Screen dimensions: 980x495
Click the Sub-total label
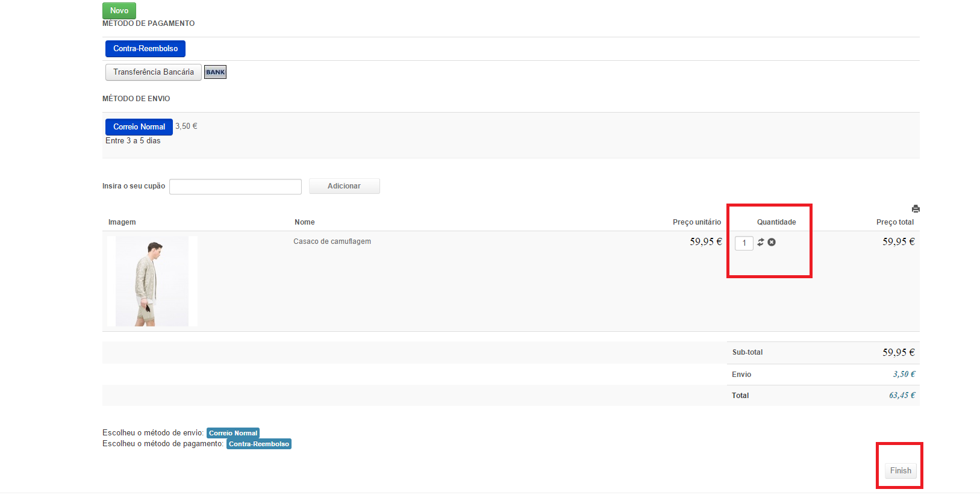[x=747, y=352]
